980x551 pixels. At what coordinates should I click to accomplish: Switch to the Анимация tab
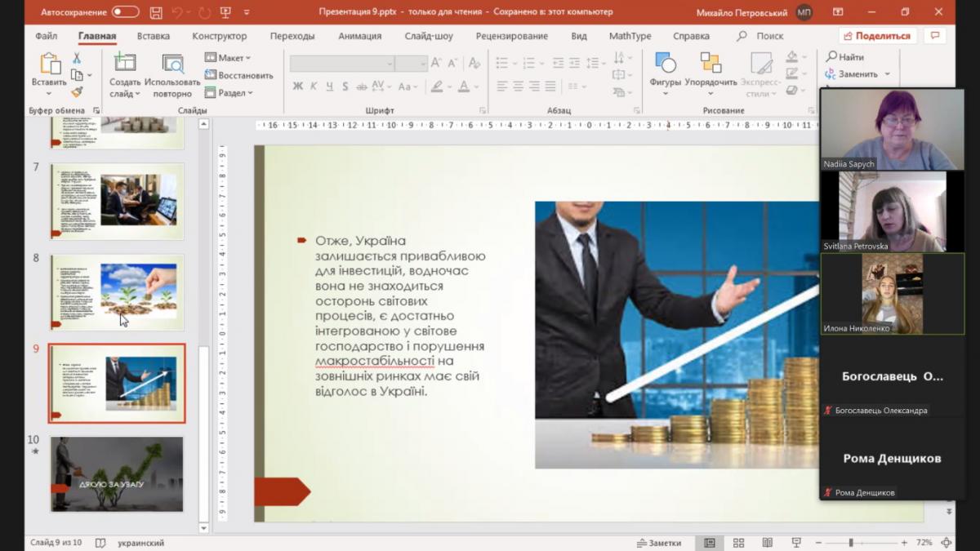click(x=359, y=36)
